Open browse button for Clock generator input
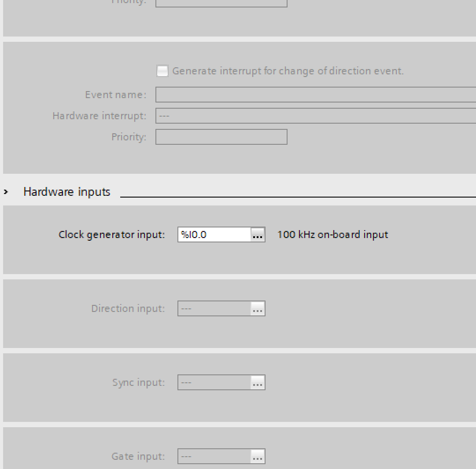 (x=258, y=234)
